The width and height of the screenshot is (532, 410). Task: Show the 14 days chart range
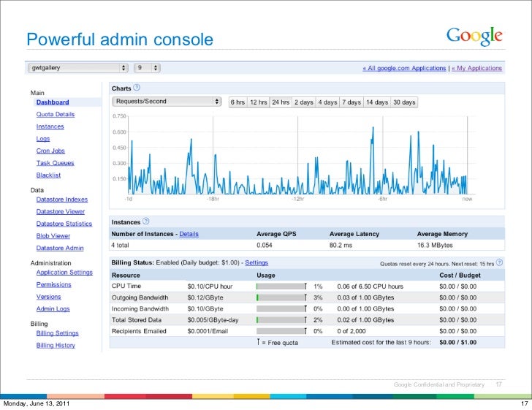click(x=377, y=102)
